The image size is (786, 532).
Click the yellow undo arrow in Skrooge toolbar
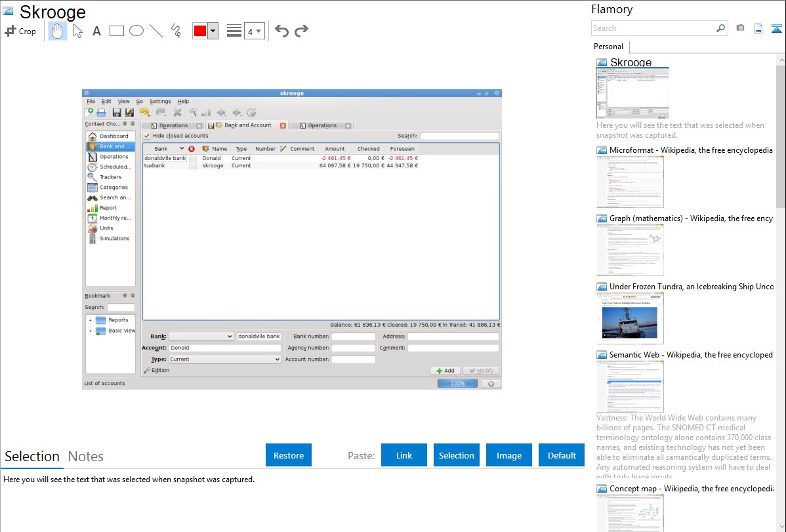point(145,112)
